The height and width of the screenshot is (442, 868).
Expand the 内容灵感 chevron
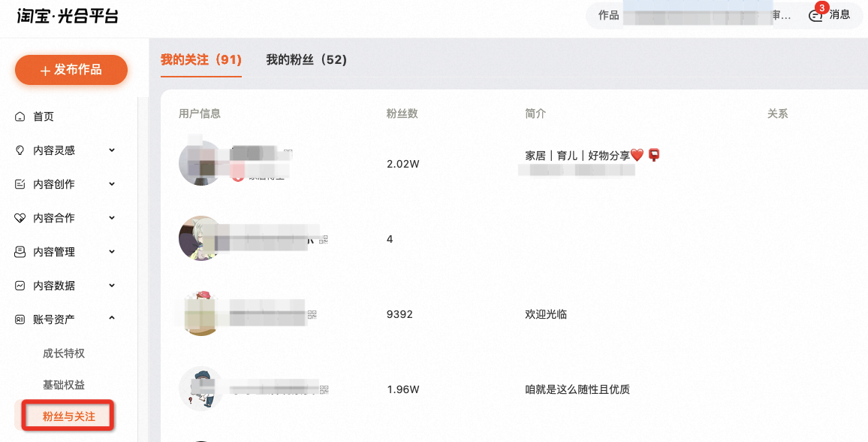click(112, 150)
